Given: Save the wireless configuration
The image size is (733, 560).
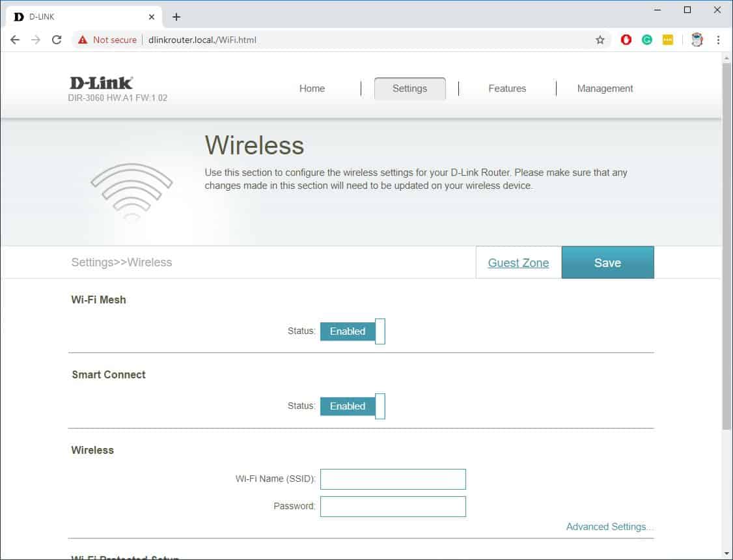Looking at the screenshot, I should pyautogui.click(x=607, y=262).
